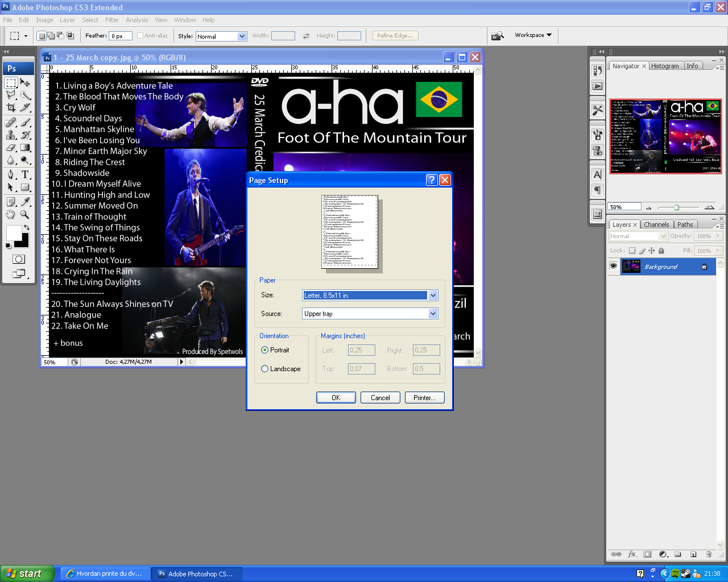
Task: Choose the Portrait orientation radio button
Action: point(264,350)
